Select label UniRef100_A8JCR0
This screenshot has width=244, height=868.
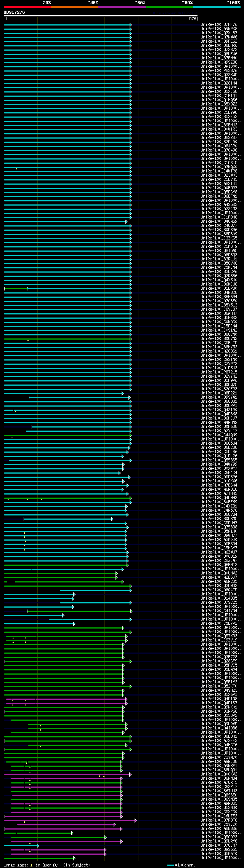[219, 146]
